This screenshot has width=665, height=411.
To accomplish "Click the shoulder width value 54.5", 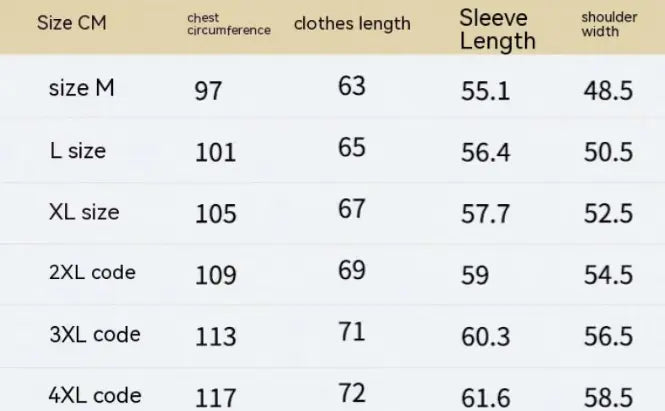I will click(x=608, y=274).
